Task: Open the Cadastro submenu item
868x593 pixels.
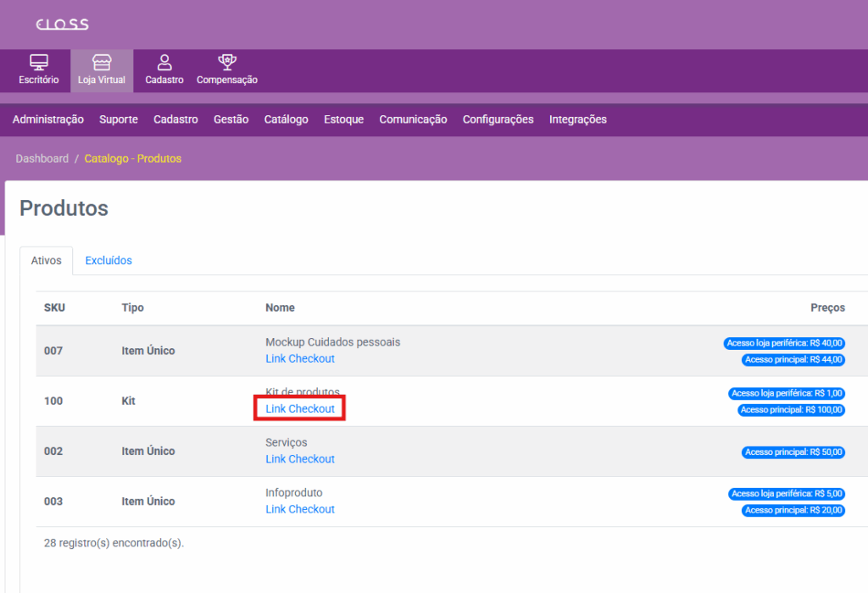Action: (x=175, y=119)
